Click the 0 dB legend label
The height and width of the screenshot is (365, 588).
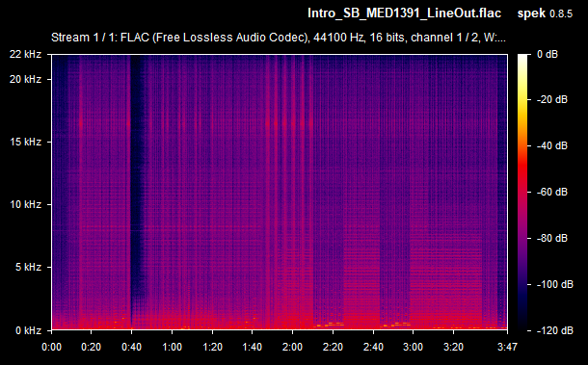(548, 54)
